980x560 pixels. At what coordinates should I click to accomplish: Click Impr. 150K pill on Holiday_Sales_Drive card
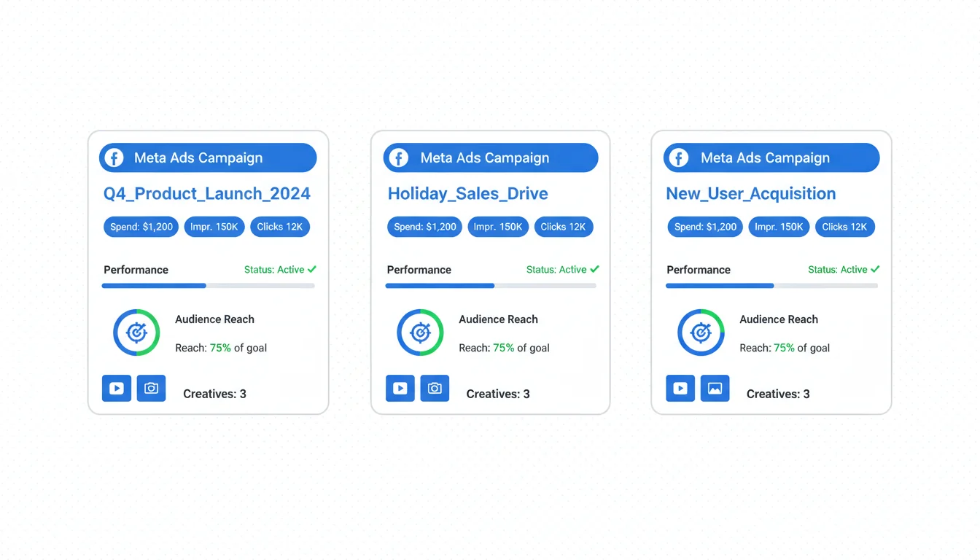(498, 227)
